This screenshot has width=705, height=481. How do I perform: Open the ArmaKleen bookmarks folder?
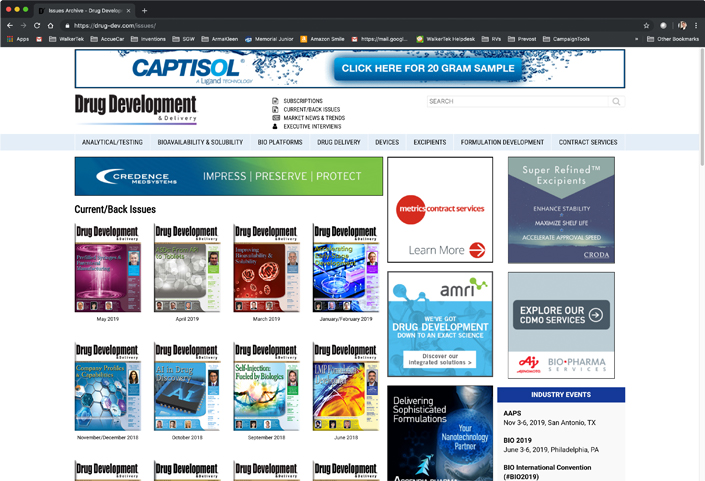click(220, 39)
